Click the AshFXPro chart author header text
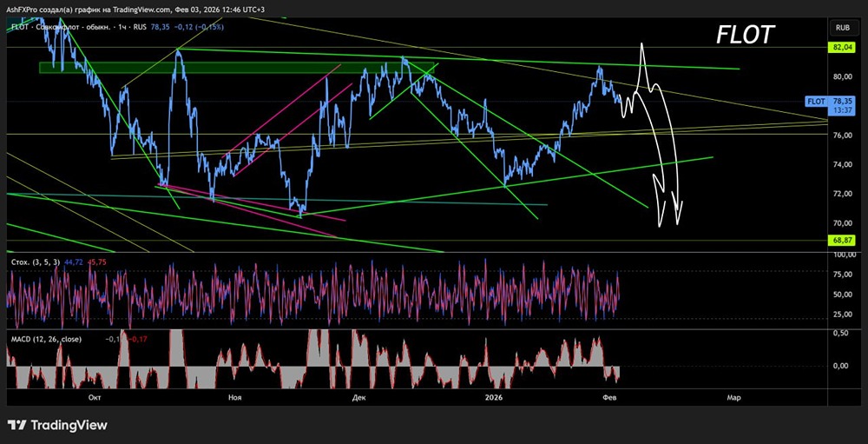This screenshot has width=868, height=444. (x=136, y=10)
